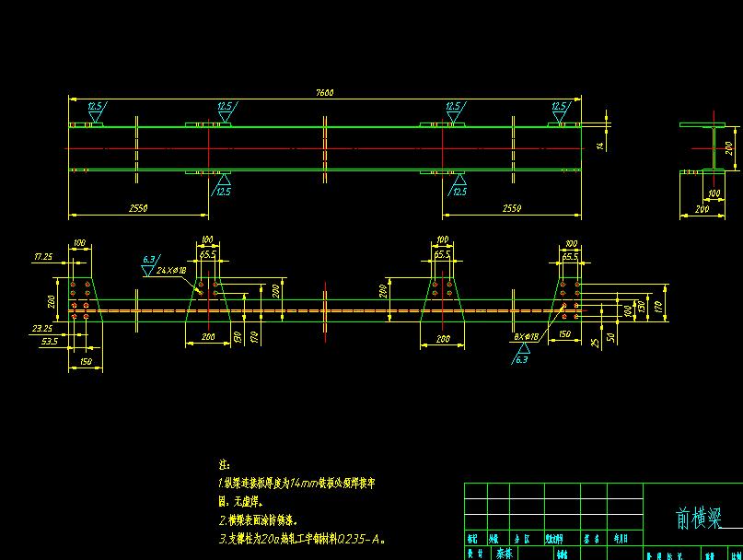Click the 7600 overall length dimension
The width and height of the screenshot is (743, 560).
click(x=325, y=92)
